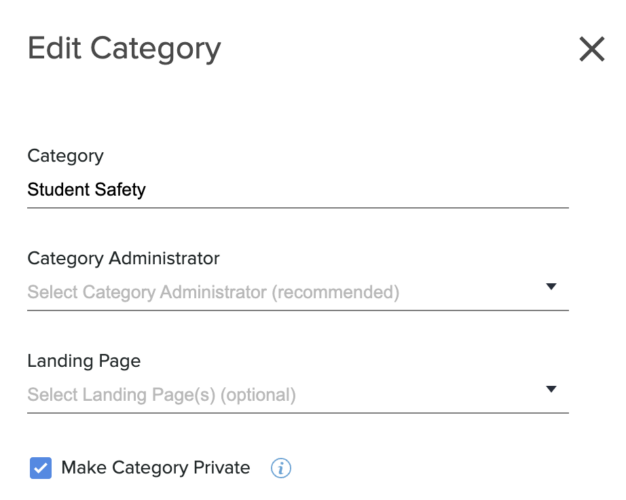Open the Category Administrator dropdown arrow
626x500 pixels.
pyautogui.click(x=551, y=287)
